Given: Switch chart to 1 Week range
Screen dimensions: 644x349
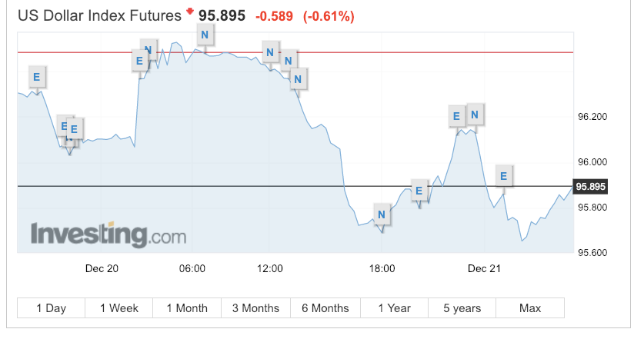Looking at the screenshot, I should (x=119, y=308).
